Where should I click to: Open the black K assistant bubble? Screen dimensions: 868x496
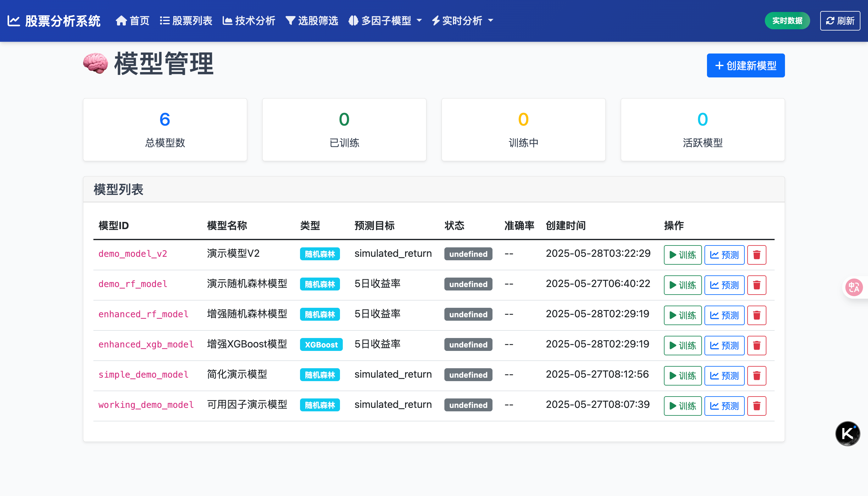pyautogui.click(x=847, y=433)
